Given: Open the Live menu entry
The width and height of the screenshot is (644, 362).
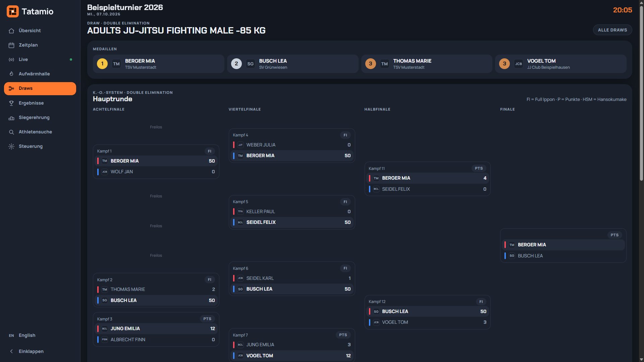Looking at the screenshot, I should (x=40, y=60).
